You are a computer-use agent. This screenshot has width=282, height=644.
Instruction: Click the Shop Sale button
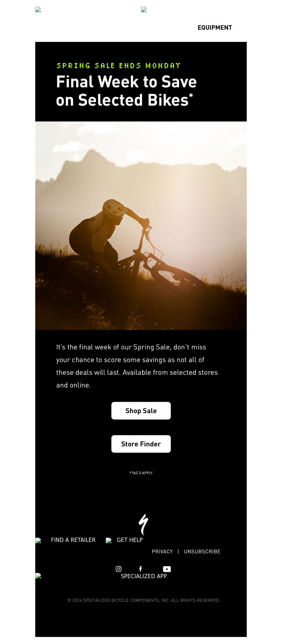(141, 411)
